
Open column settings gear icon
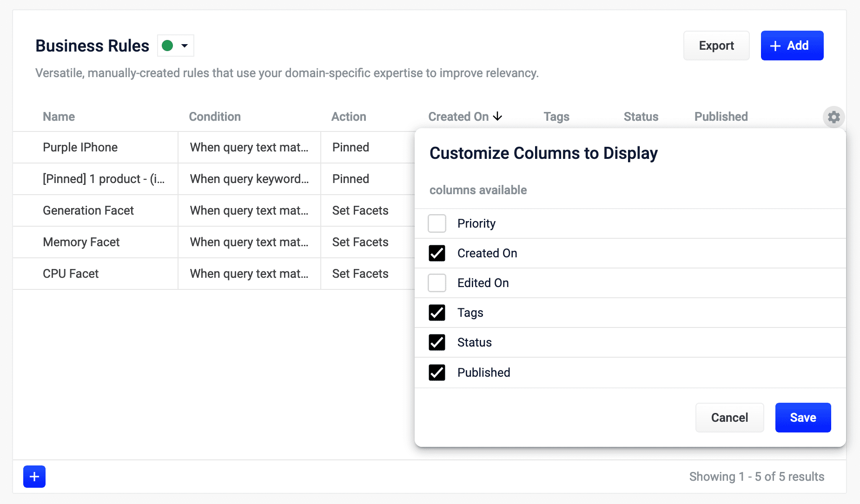(x=834, y=117)
